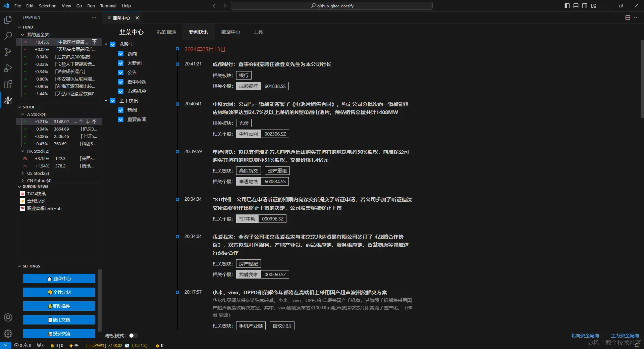This screenshot has height=349, width=644.
Task: Click the news panel vertical scrollbar
Action: 642,79
